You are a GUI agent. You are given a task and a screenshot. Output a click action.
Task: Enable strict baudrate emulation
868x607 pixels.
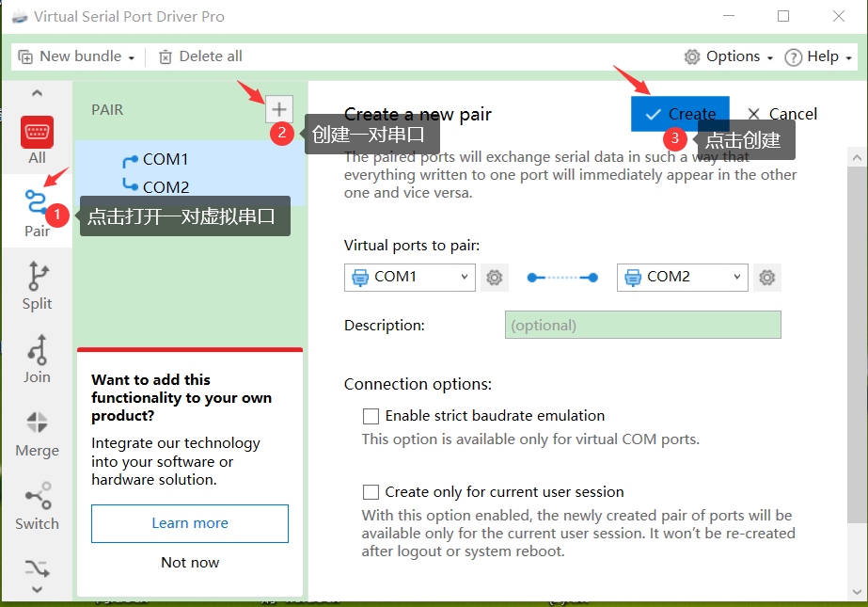click(x=371, y=416)
